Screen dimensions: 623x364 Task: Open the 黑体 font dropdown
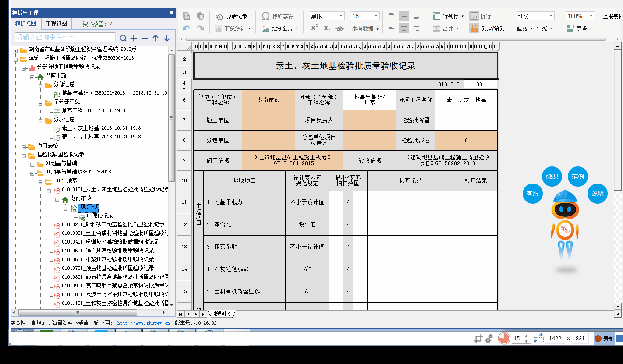pyautogui.click(x=341, y=16)
